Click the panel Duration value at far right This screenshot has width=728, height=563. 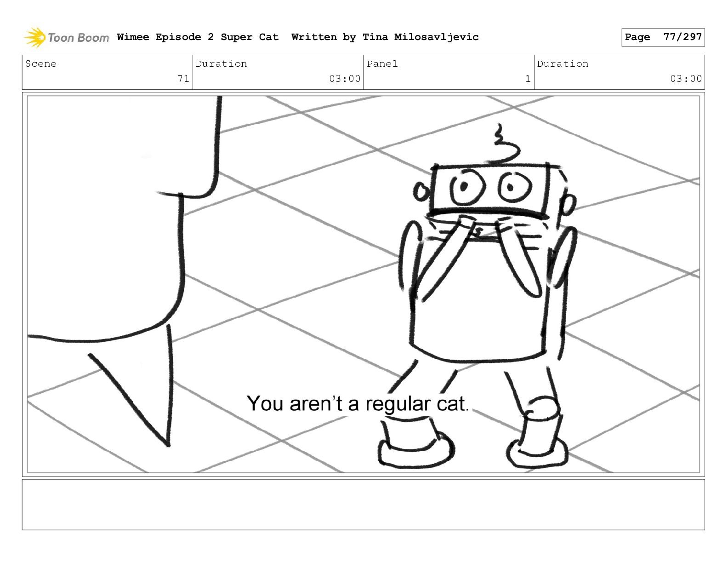[686, 79]
